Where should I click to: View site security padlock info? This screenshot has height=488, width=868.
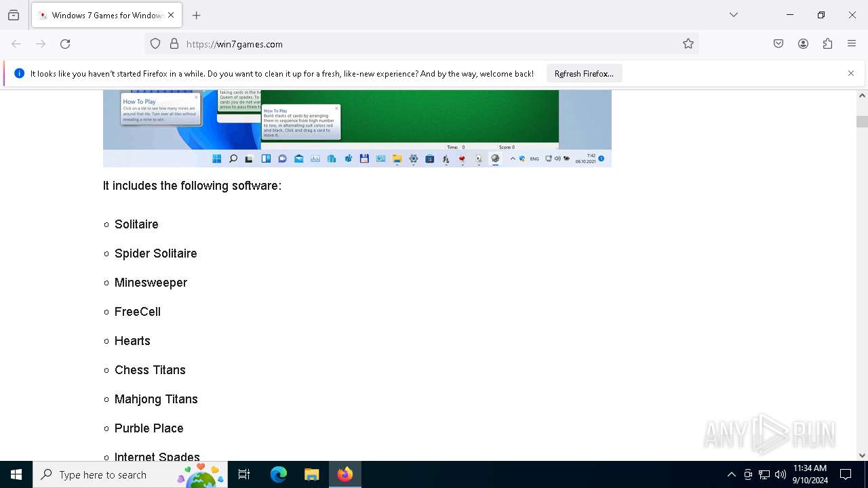click(x=174, y=44)
